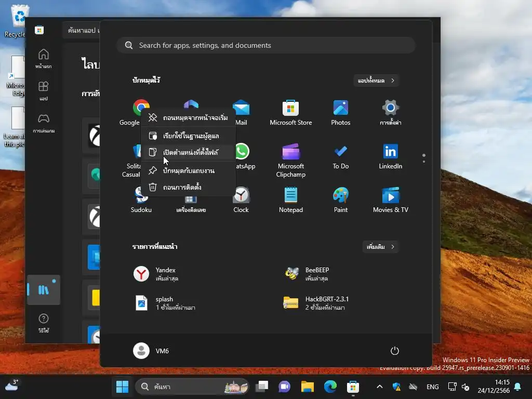Open Task View on taskbar

coord(262,387)
